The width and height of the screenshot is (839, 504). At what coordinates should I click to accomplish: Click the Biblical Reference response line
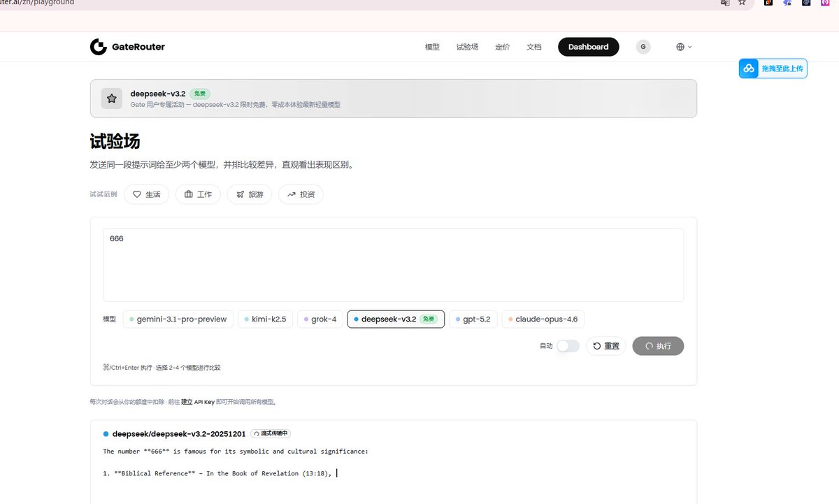pos(217,473)
